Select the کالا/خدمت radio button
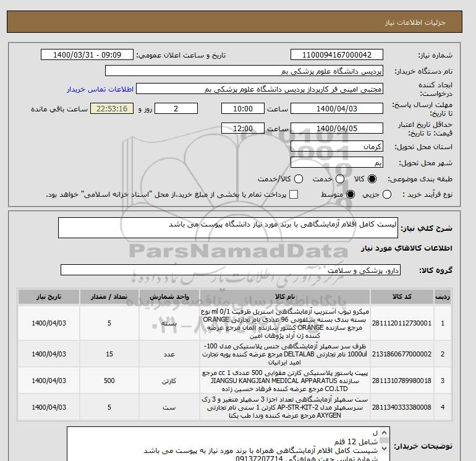The image size is (476, 461). 299,179
